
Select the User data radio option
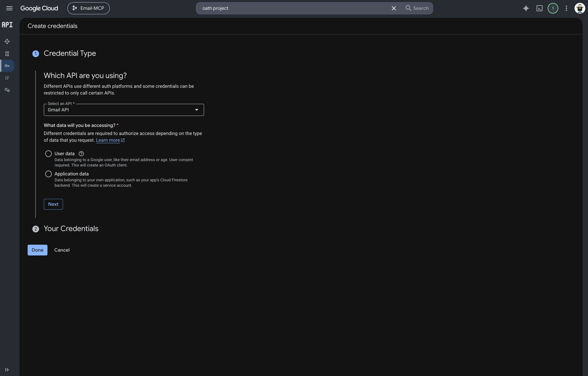point(48,154)
